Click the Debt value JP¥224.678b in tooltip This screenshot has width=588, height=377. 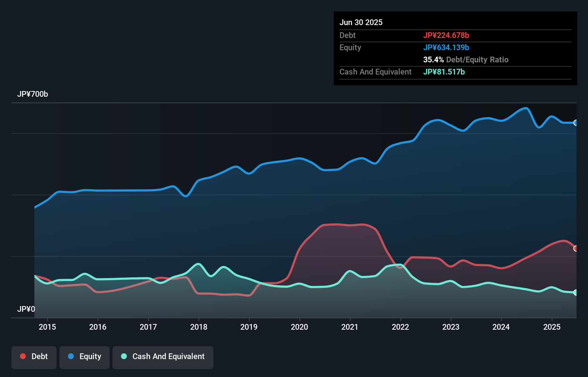pyautogui.click(x=447, y=35)
